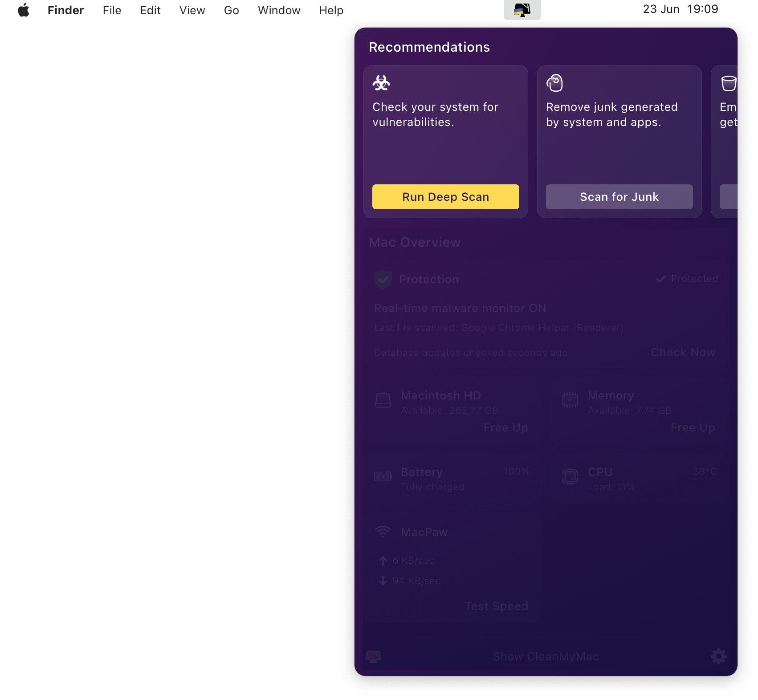Click Test Speed in MacPaw card
This screenshot has height=700, width=758.
click(x=497, y=606)
